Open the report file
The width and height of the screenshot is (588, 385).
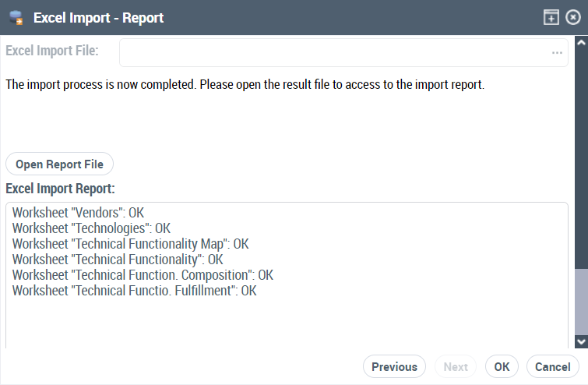[60, 164]
